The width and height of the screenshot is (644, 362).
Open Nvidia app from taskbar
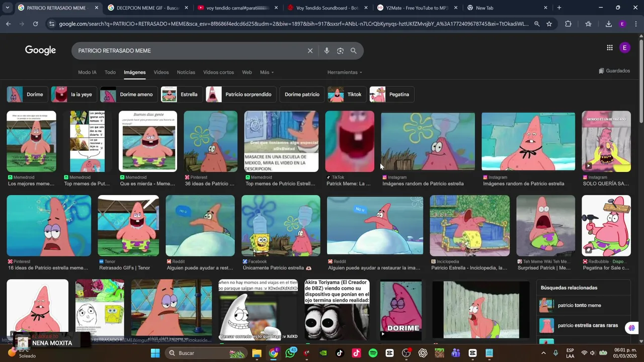(324, 353)
